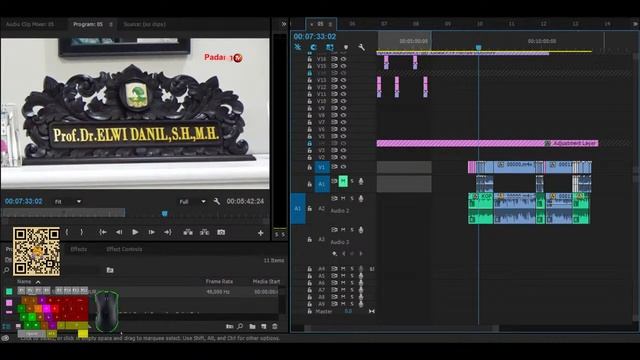640x360 pixels.
Task: Mute the Audio 2 track
Action: click(343, 198)
